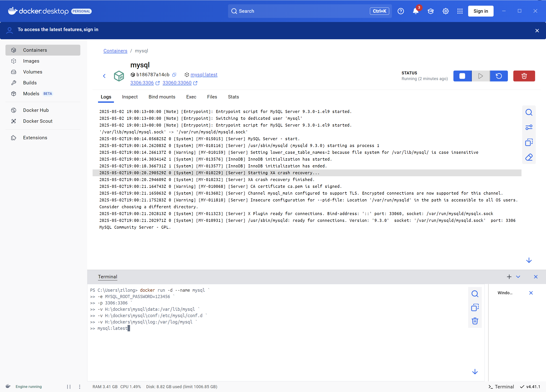Viewport: 546px width, 392px height.
Task: Switch to the Inspect tab
Action: pos(130,97)
